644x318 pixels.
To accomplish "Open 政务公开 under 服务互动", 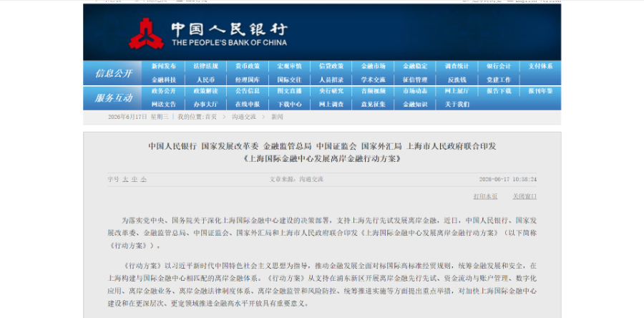I will pyautogui.click(x=163, y=91).
